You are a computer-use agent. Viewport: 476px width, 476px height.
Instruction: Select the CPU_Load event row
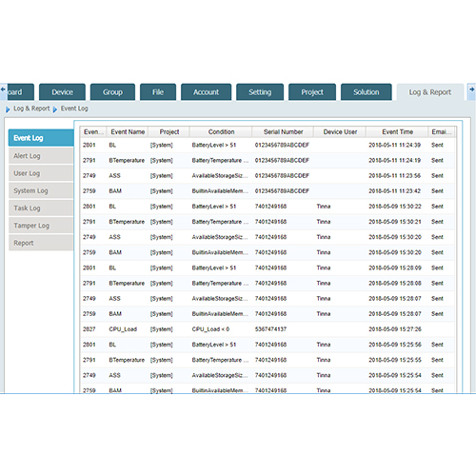[x=268, y=329]
